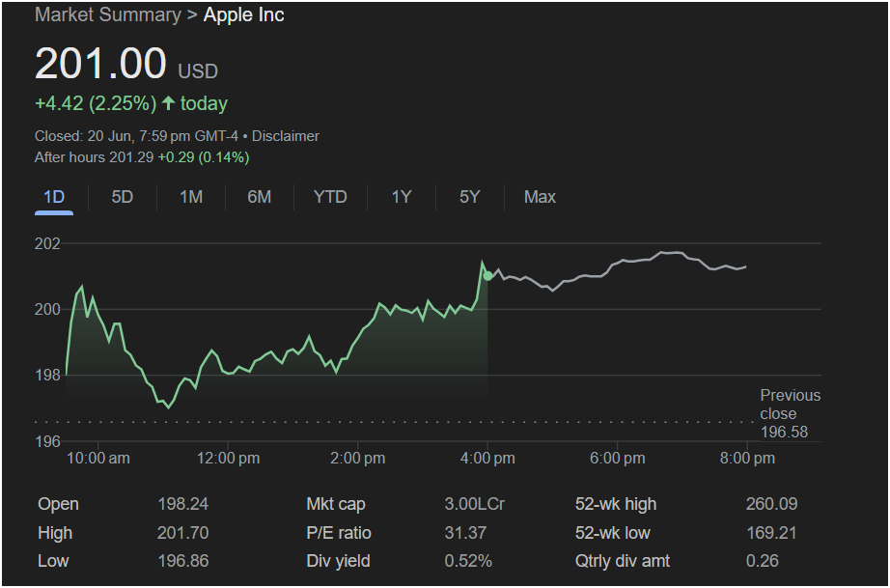Open the Disclaimer link

[x=286, y=136]
